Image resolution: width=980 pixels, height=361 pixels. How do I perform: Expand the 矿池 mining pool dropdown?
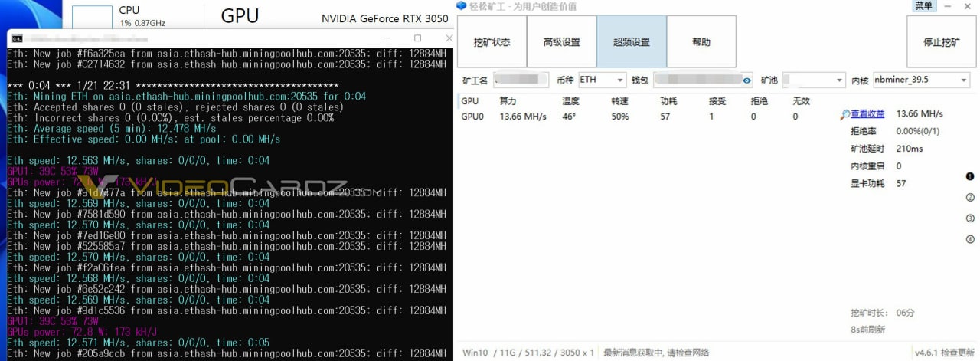pyautogui.click(x=813, y=80)
